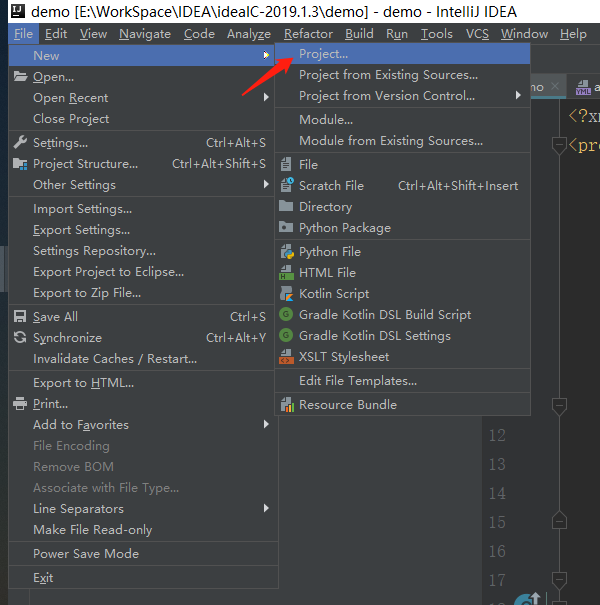Click the Gradle Kotlin DSL Build Script icon
Viewport: 600px width, 605px height.
286,314
